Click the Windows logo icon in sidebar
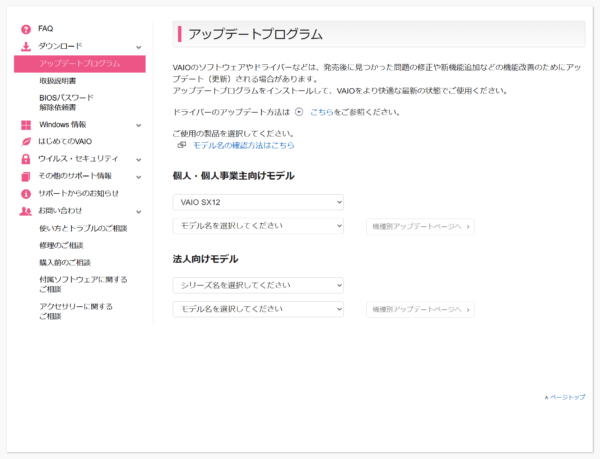Viewport: 600px width, 459px height. [x=26, y=125]
